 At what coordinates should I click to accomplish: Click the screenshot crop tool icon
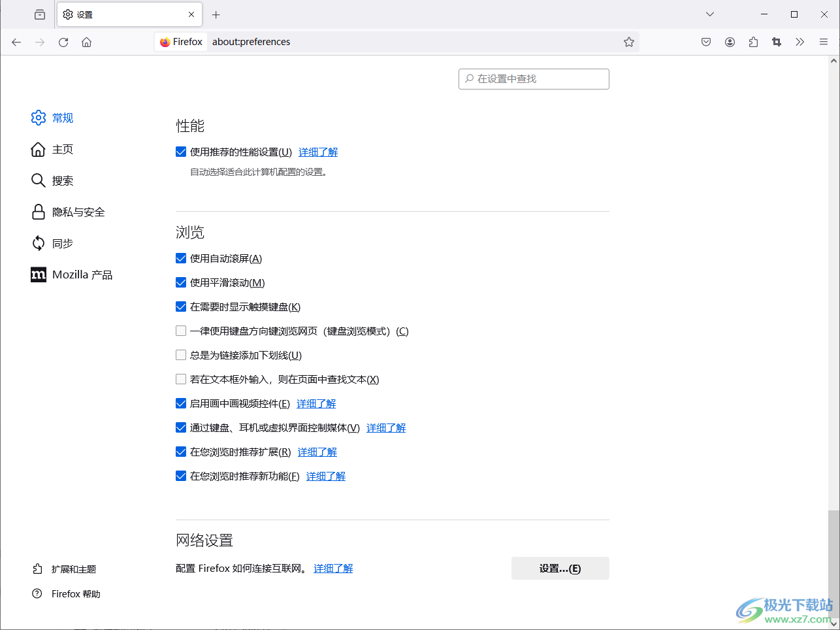click(777, 42)
